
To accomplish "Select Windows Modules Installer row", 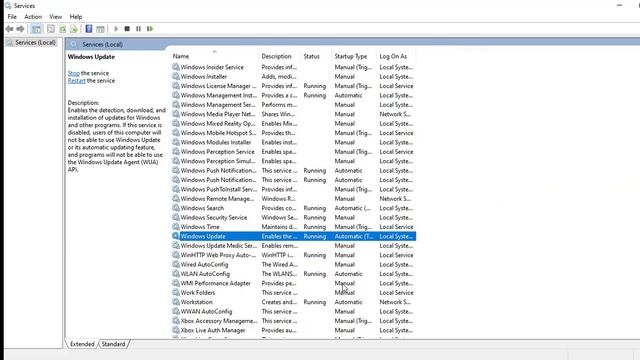I will click(293, 142).
